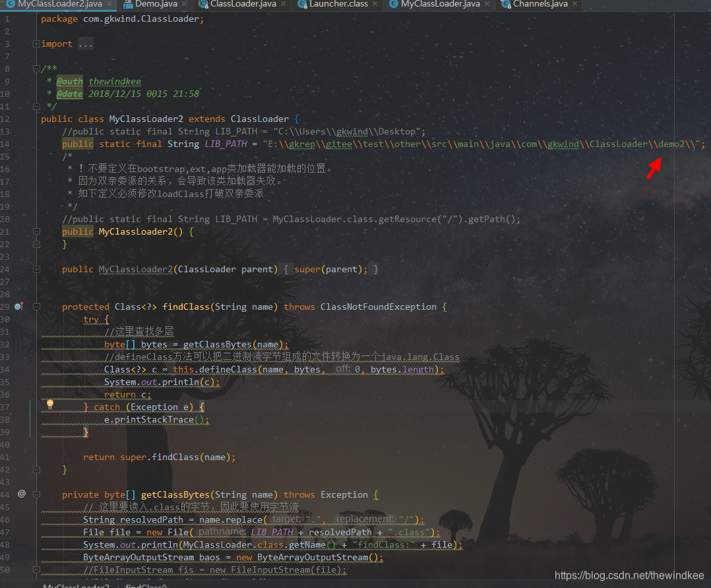This screenshot has height=588, width=711.
Task: Open the ClassLoader.java editor tab
Action: click(243, 4)
